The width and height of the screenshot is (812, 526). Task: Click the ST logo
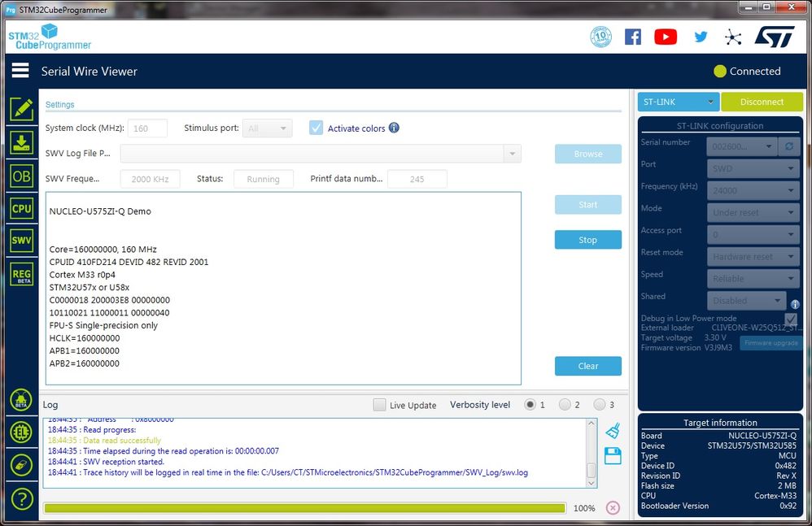[775, 37]
